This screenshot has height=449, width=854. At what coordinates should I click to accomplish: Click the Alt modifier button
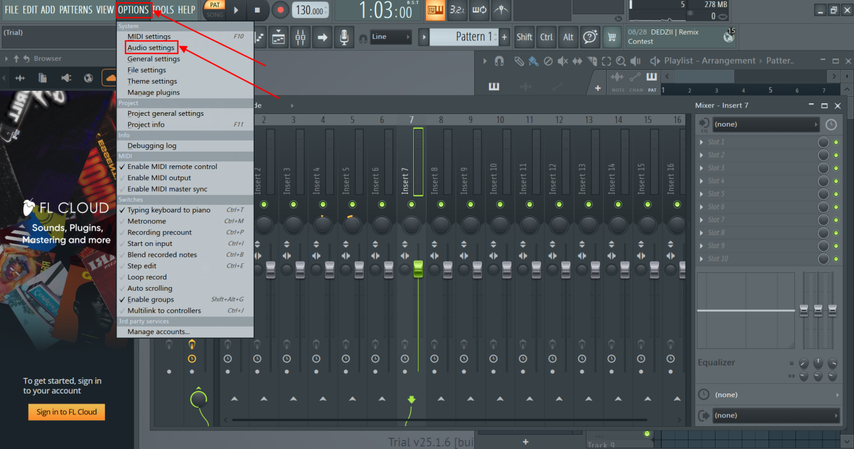point(568,37)
